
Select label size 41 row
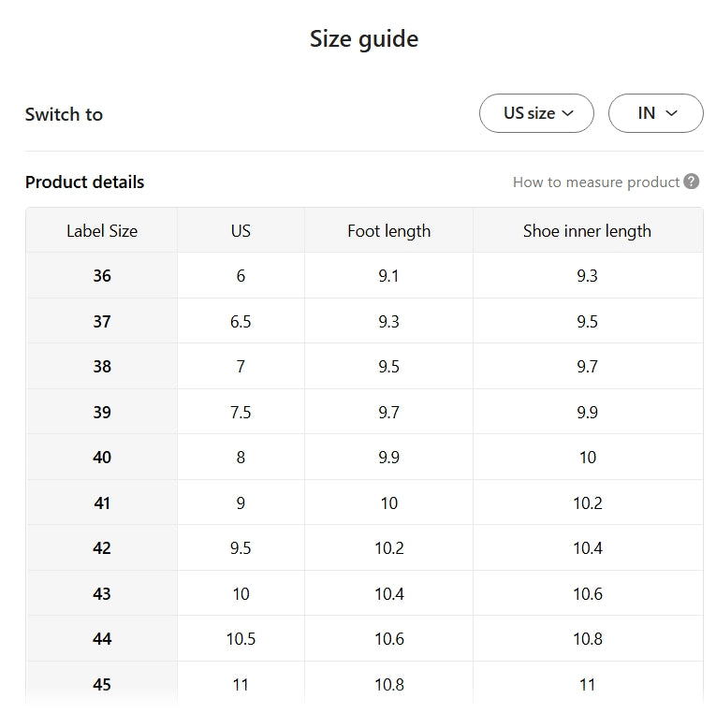(102, 503)
